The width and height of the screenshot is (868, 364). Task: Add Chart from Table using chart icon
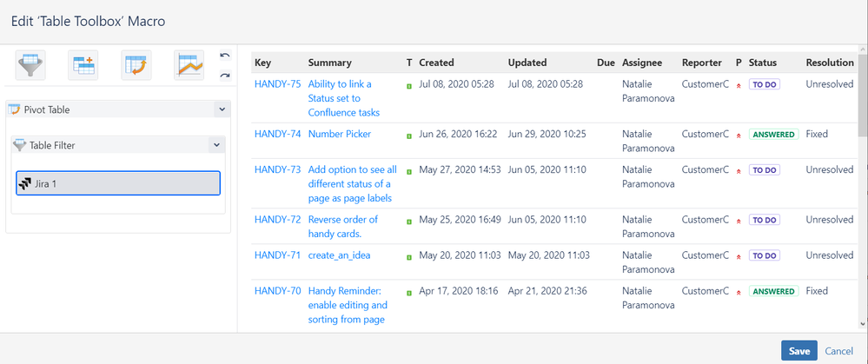click(189, 65)
